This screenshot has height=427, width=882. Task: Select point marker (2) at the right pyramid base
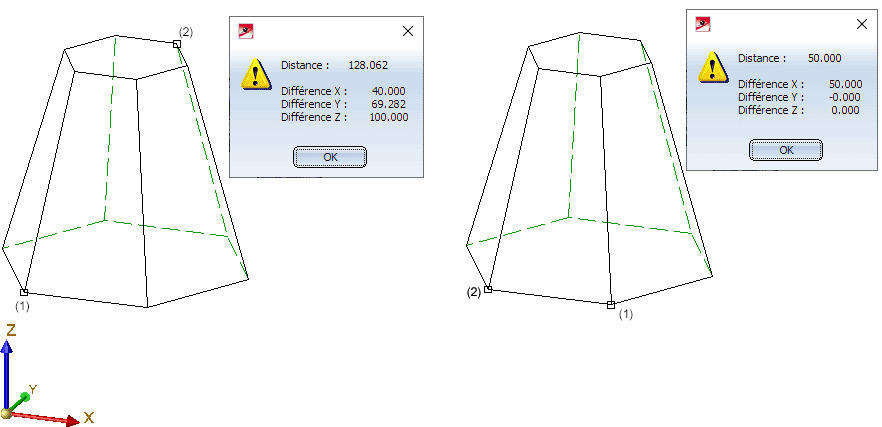488,289
